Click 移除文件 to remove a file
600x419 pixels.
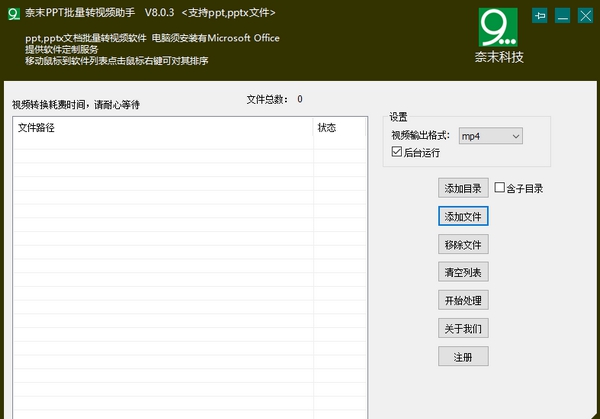coord(463,245)
